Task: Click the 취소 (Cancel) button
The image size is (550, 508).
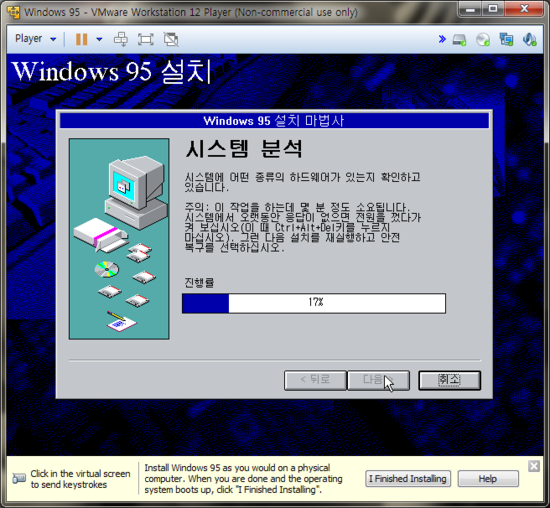Action: [449, 380]
